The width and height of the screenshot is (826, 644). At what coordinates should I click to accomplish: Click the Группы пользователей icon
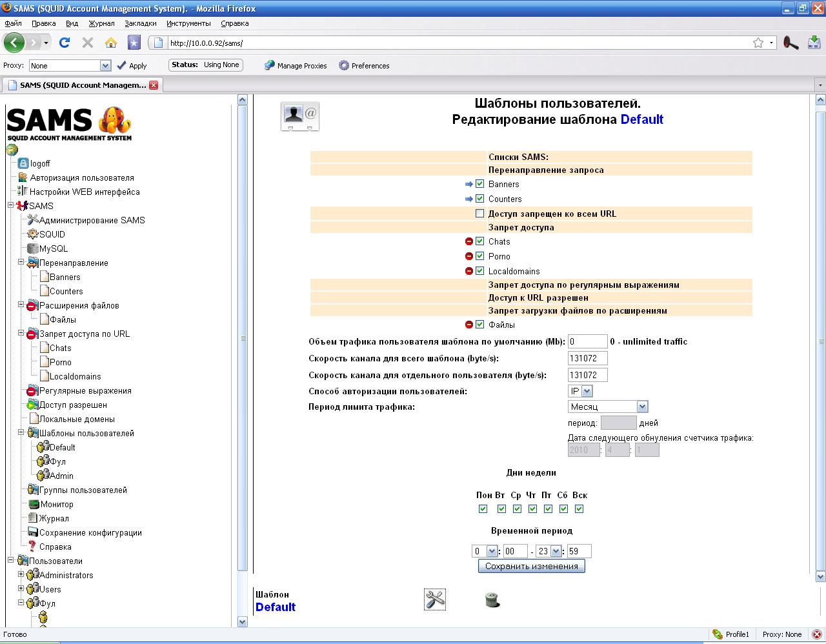tap(33, 490)
